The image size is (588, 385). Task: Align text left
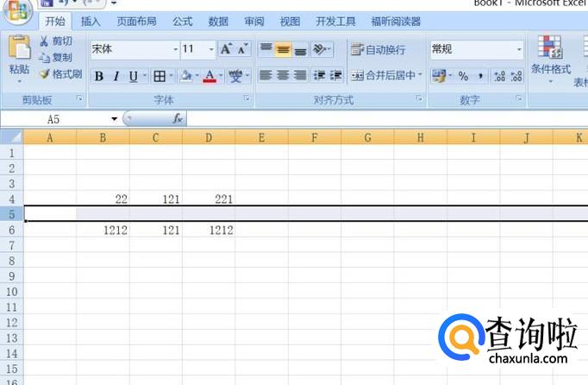[266, 75]
